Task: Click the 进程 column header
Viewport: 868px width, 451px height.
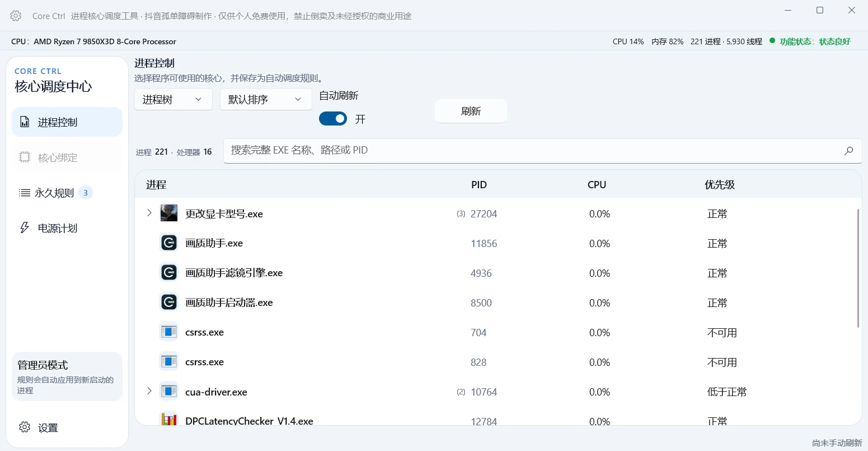Action: coord(156,185)
